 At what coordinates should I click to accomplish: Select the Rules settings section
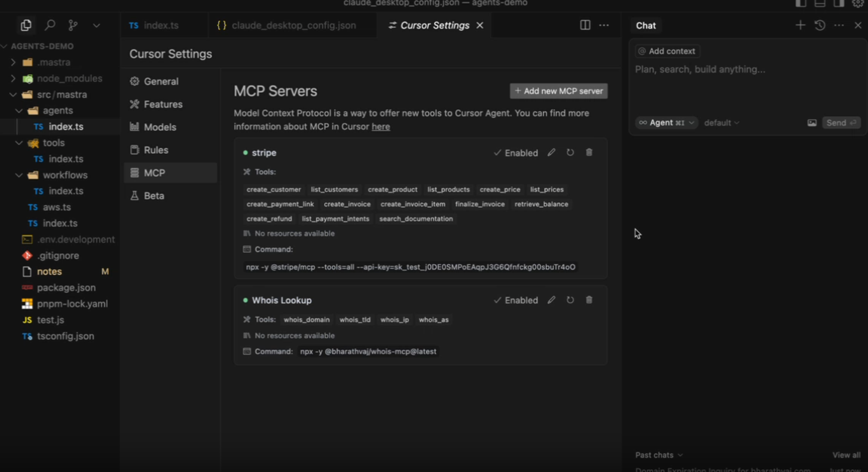click(x=156, y=150)
